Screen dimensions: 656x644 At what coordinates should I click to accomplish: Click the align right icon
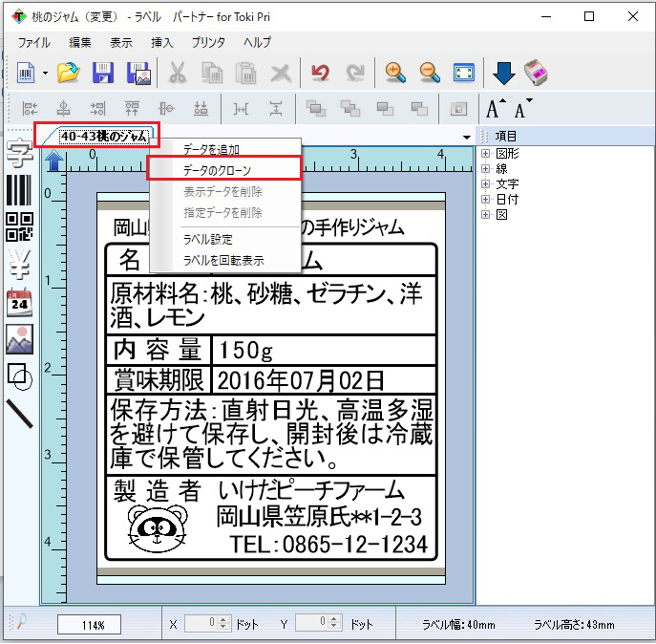(x=98, y=109)
